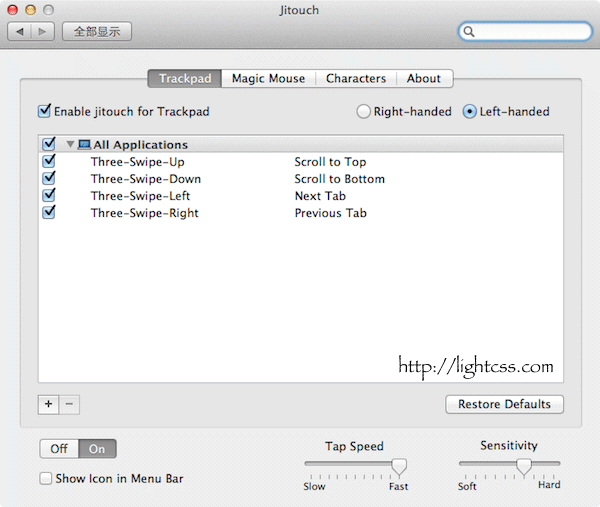Enable Show Icon in Menu Bar
The width and height of the screenshot is (600, 507).
(46, 479)
